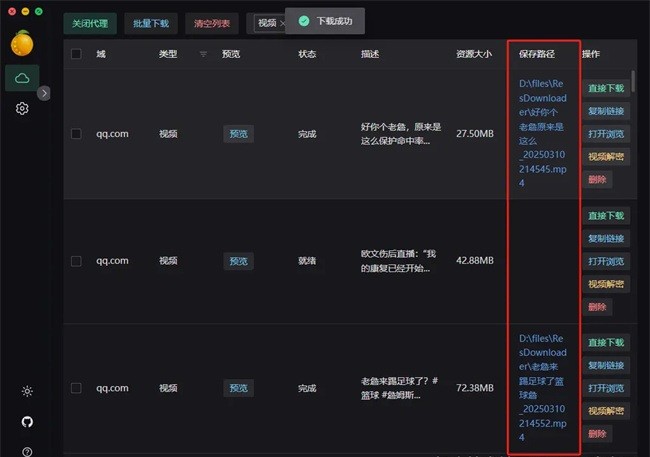Toggle the select-all checkbox in table header
The height and width of the screenshot is (457, 650).
(76, 54)
